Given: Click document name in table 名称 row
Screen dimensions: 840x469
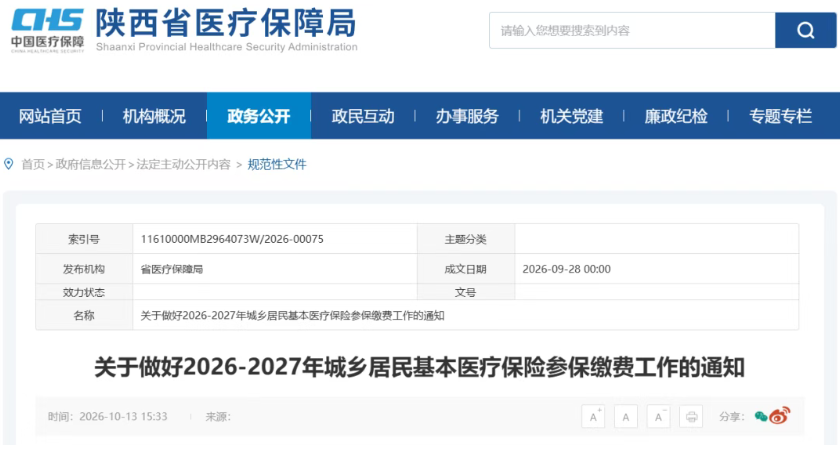Looking at the screenshot, I should point(292,315).
